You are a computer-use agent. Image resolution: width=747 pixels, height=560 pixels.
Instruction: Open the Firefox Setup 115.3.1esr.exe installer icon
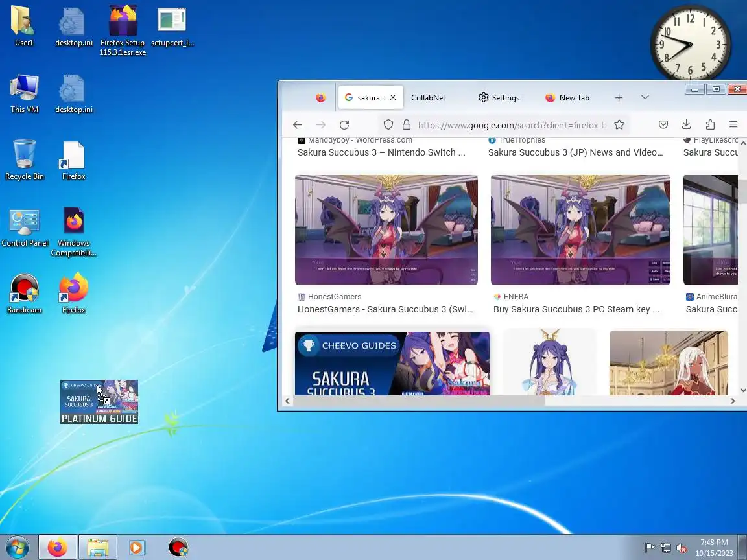click(x=123, y=30)
